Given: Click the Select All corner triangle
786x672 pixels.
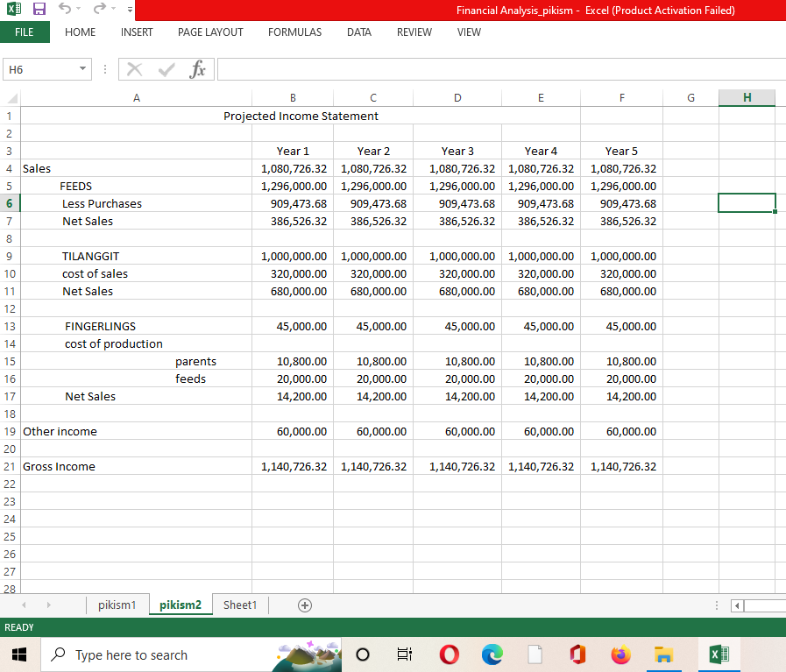Looking at the screenshot, I should (x=11, y=98).
